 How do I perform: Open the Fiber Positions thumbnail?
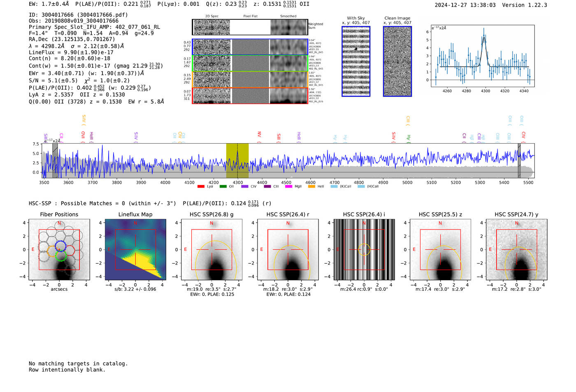pos(59,250)
